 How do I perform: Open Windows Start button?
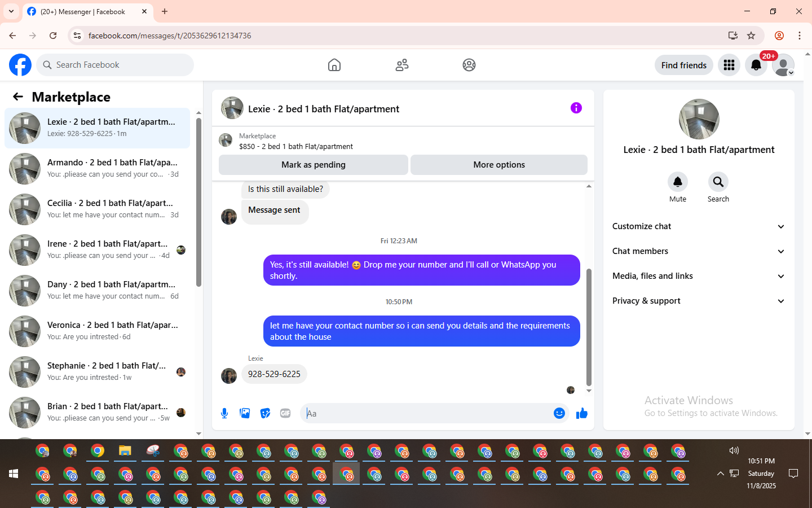pyautogui.click(x=14, y=474)
